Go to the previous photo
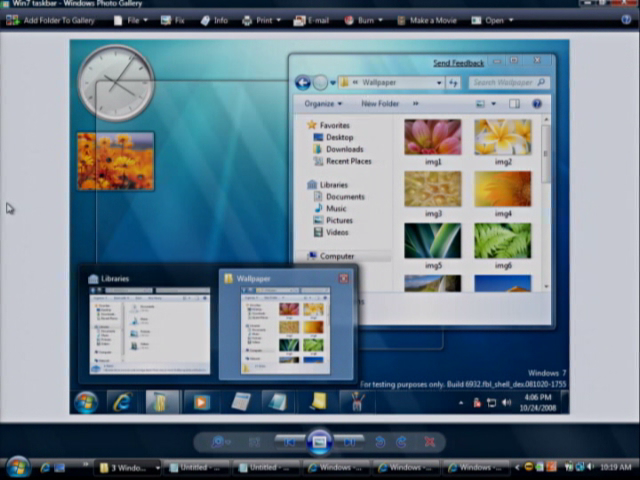The image size is (640, 480). tap(289, 442)
